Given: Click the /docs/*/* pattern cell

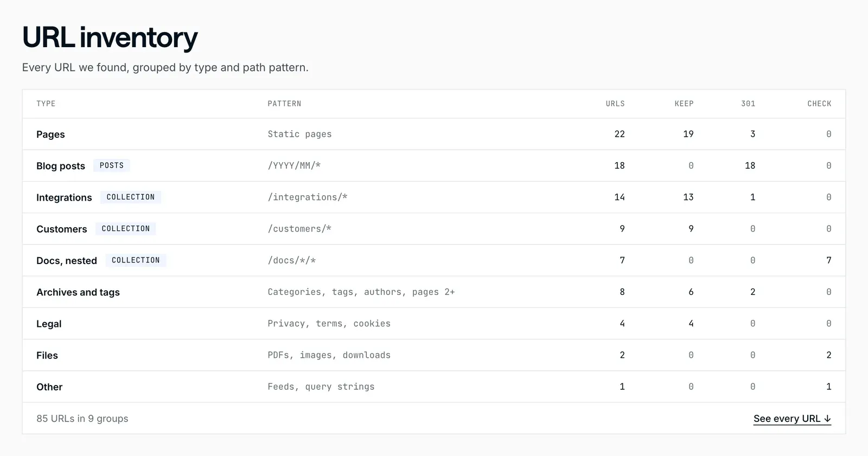Looking at the screenshot, I should (x=292, y=260).
